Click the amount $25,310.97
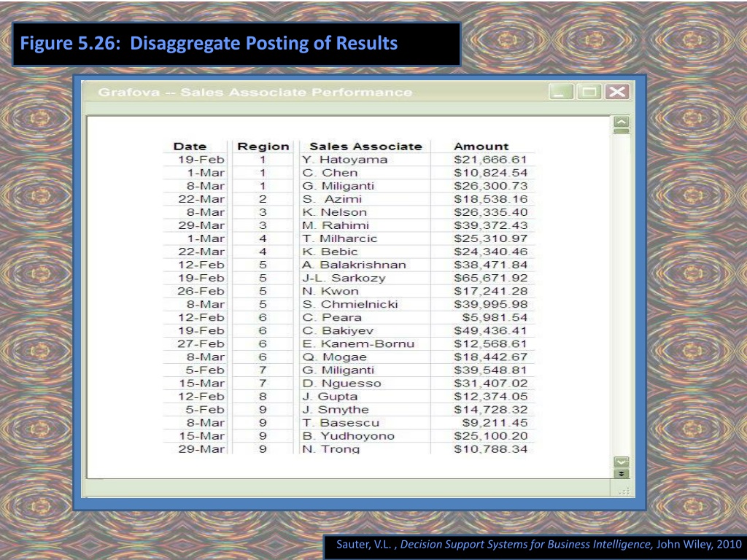This screenshot has width=747, height=560. [490, 238]
